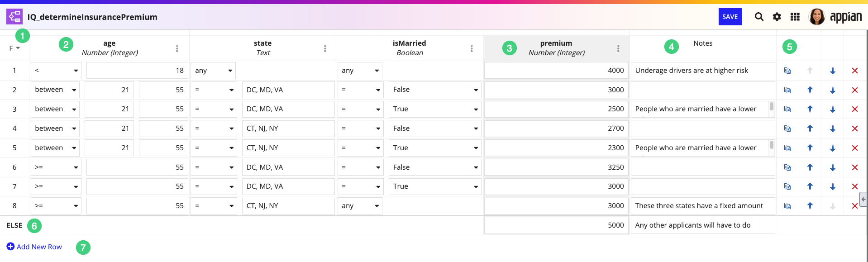This screenshot has height=262, width=868.
Task: Open row 1 age operator dropdown
Action: tap(56, 71)
